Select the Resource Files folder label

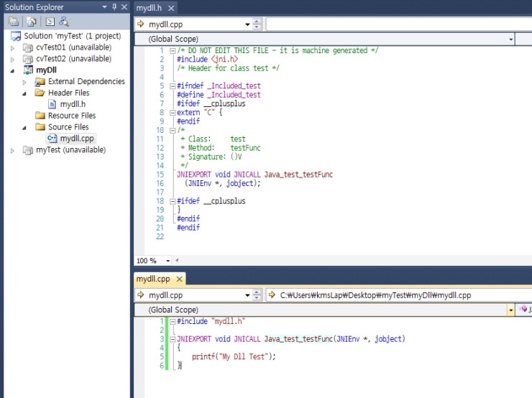(72, 116)
